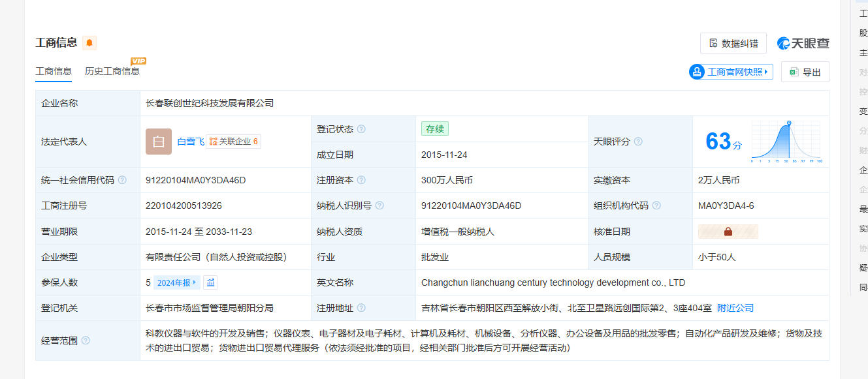Viewport: 868px width, 379px height.
Task: Click help icon beside 天眼评分
Action: click(x=638, y=142)
